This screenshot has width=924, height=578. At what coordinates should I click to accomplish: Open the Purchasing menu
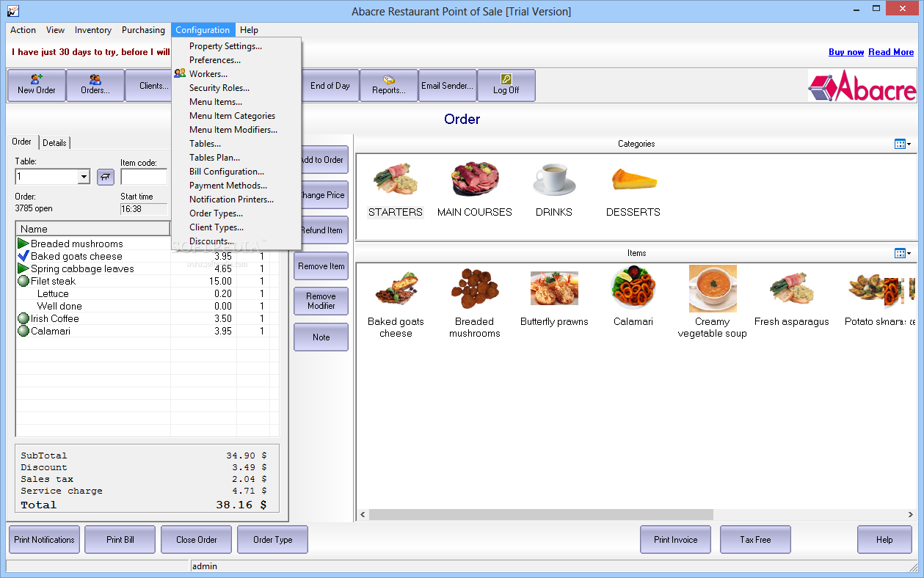(x=143, y=30)
